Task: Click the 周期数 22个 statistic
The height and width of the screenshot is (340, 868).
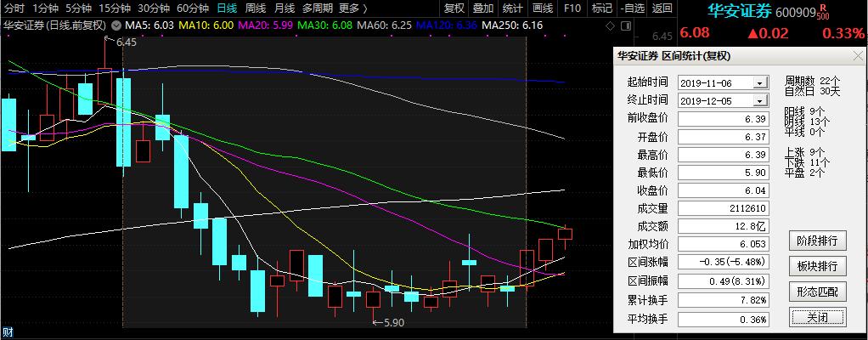Action: (812, 81)
